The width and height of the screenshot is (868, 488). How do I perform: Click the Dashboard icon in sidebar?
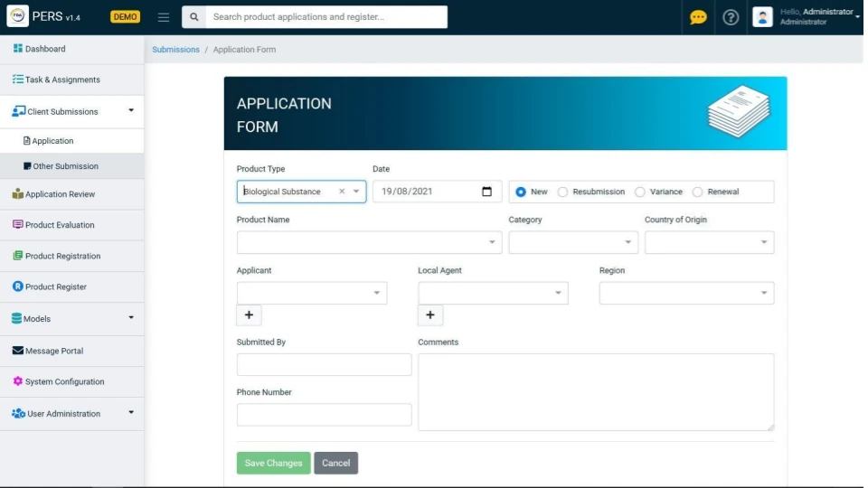pyautogui.click(x=18, y=49)
